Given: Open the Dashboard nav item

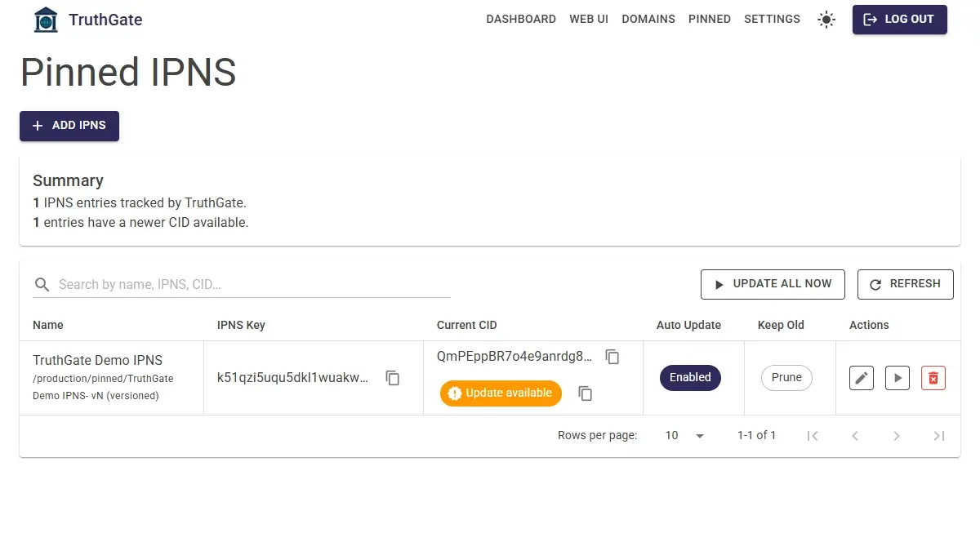Looking at the screenshot, I should [x=521, y=20].
